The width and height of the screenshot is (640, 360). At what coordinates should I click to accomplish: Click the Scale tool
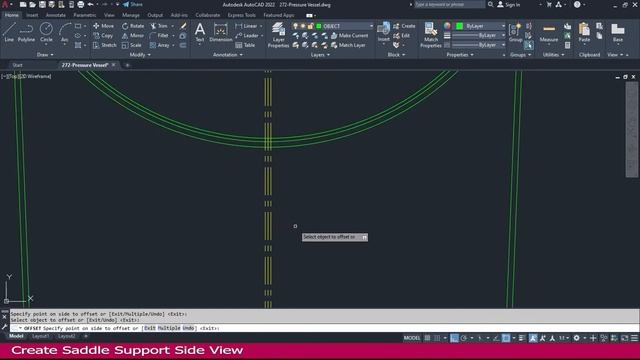point(131,45)
